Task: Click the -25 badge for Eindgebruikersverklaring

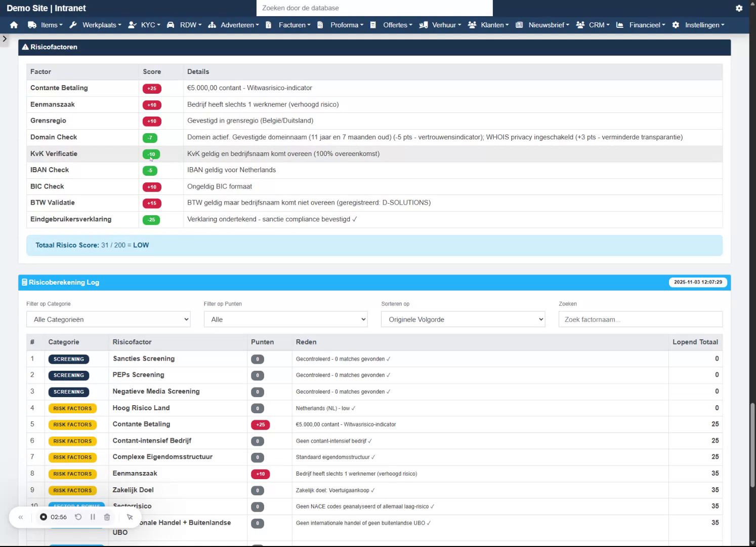Action: (151, 220)
